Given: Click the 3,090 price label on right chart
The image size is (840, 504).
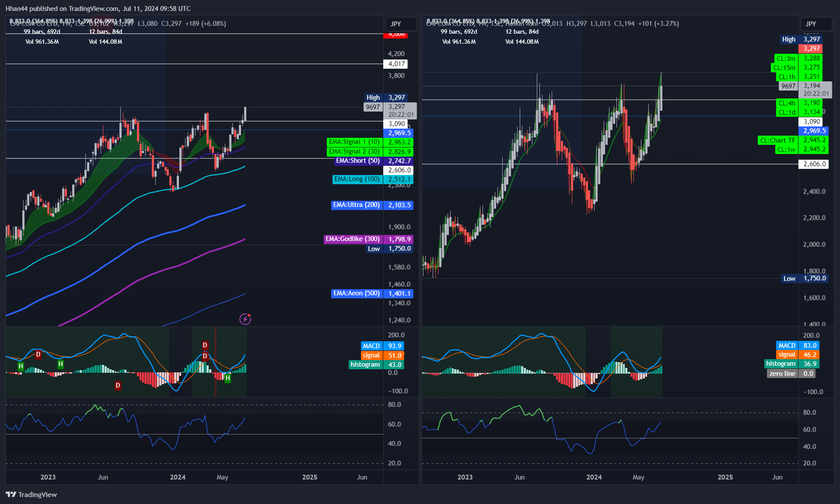Looking at the screenshot, I should pyautogui.click(x=812, y=122).
